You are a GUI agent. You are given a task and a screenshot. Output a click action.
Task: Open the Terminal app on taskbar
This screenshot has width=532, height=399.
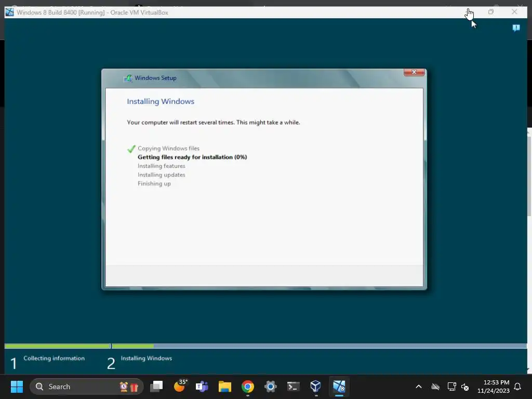coord(293,387)
